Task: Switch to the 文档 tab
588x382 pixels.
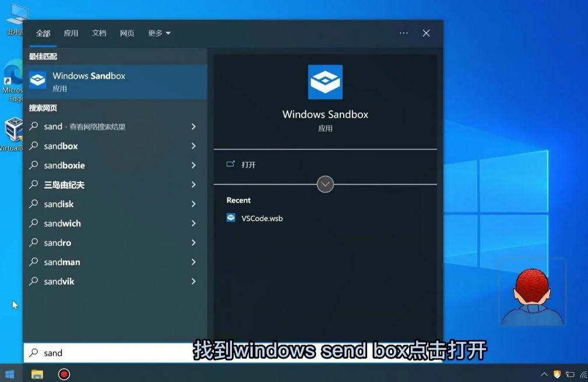Action: point(99,33)
